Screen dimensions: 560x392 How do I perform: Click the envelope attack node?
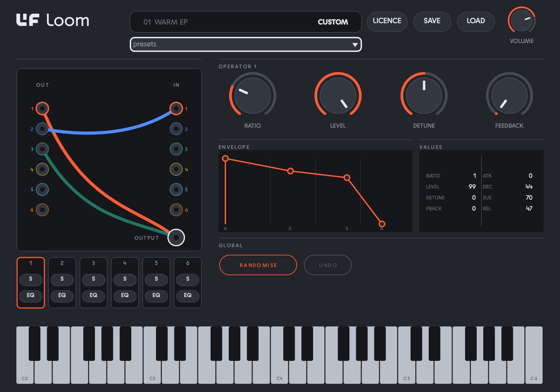226,158
